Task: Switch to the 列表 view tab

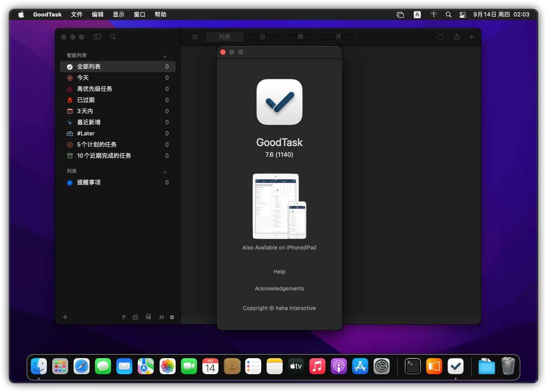Action: [x=225, y=37]
